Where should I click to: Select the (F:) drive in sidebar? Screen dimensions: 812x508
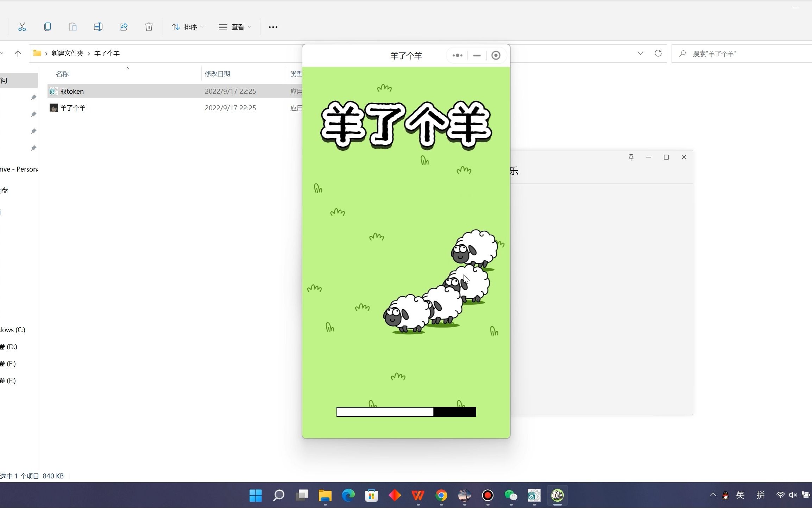(x=8, y=380)
